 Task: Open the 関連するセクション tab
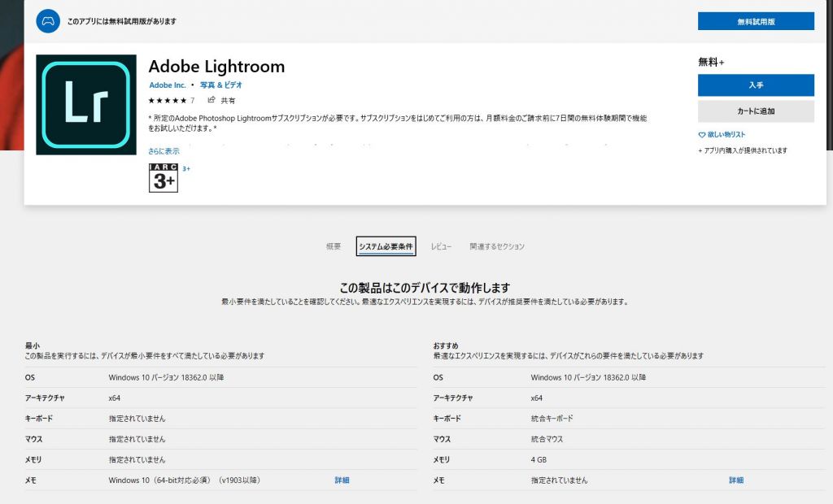[497, 246]
